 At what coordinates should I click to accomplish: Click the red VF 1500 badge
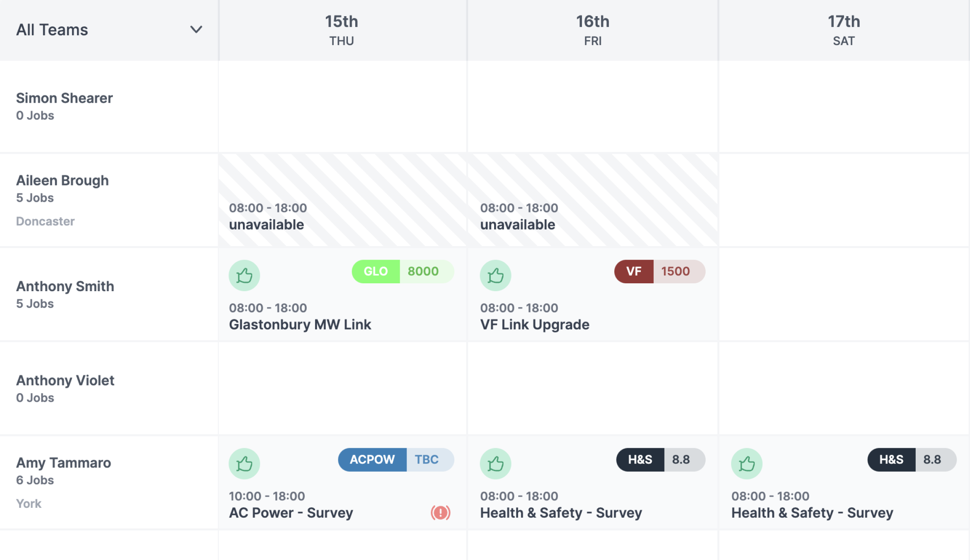[x=660, y=271]
